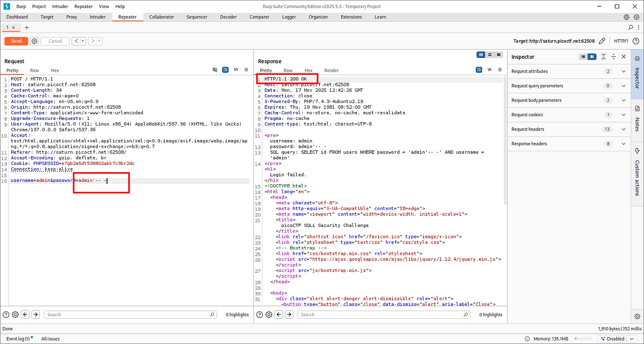Open the Raw tab in Request

(34, 70)
